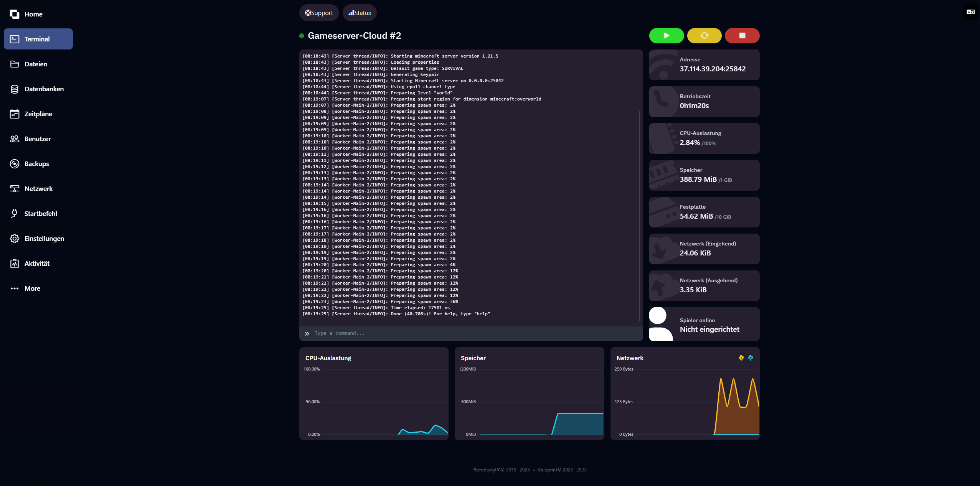Click the language switch icon top right
Image resolution: width=980 pixels, height=486 pixels.
pos(970,12)
